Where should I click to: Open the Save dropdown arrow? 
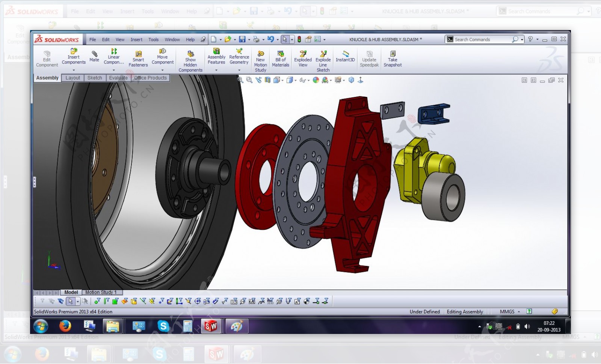tap(249, 39)
